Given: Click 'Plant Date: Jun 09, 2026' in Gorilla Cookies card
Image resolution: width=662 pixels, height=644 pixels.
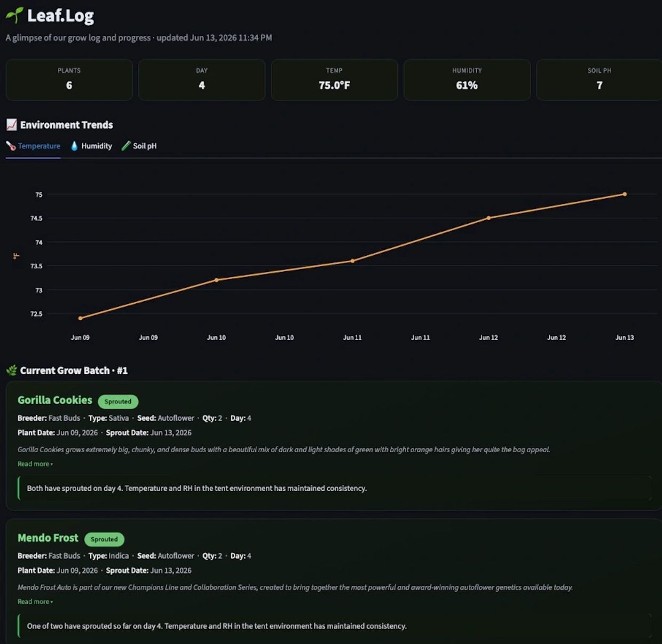Looking at the screenshot, I should pos(58,433).
